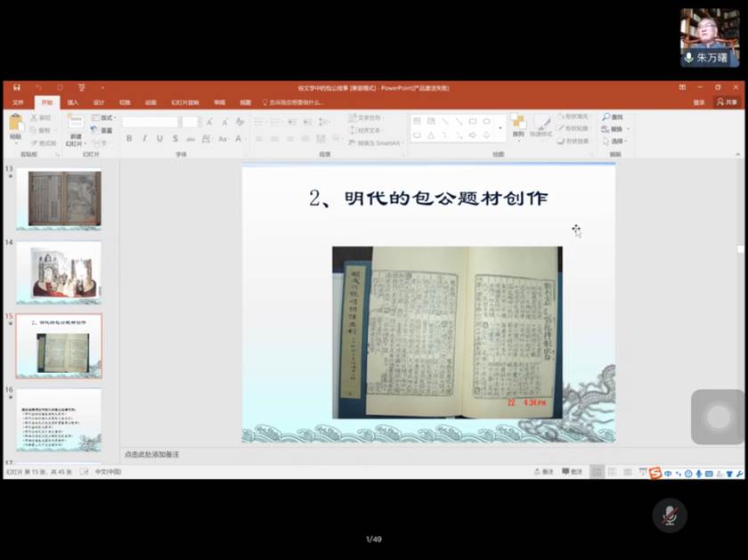The height and width of the screenshot is (560, 748).
Task: Toggle Italic text formatting
Action: point(144,139)
